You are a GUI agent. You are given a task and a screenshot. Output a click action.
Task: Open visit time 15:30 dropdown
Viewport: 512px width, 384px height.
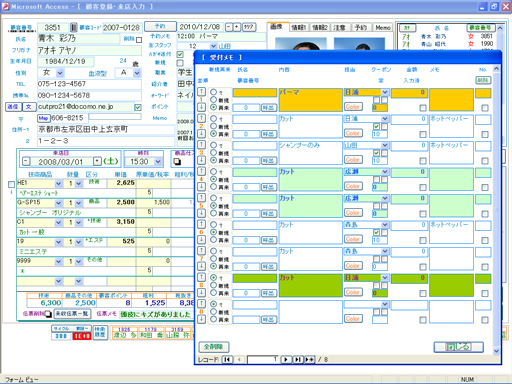(158, 162)
